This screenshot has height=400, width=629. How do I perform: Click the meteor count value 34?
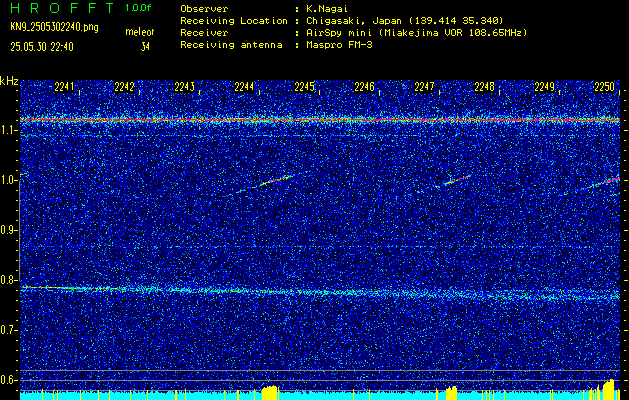(x=145, y=47)
